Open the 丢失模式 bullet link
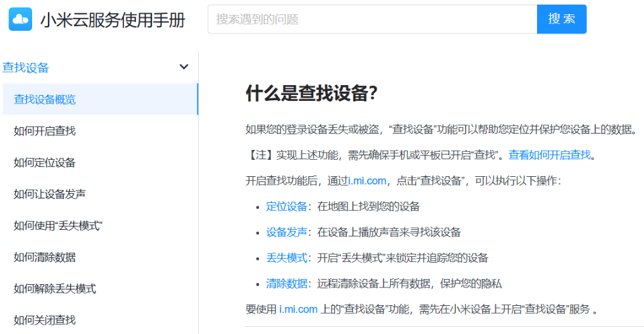This screenshot has width=644, height=334. click(287, 257)
